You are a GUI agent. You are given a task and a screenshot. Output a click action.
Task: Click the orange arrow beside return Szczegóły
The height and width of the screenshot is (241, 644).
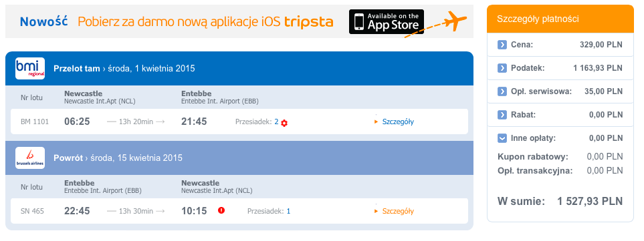click(377, 212)
